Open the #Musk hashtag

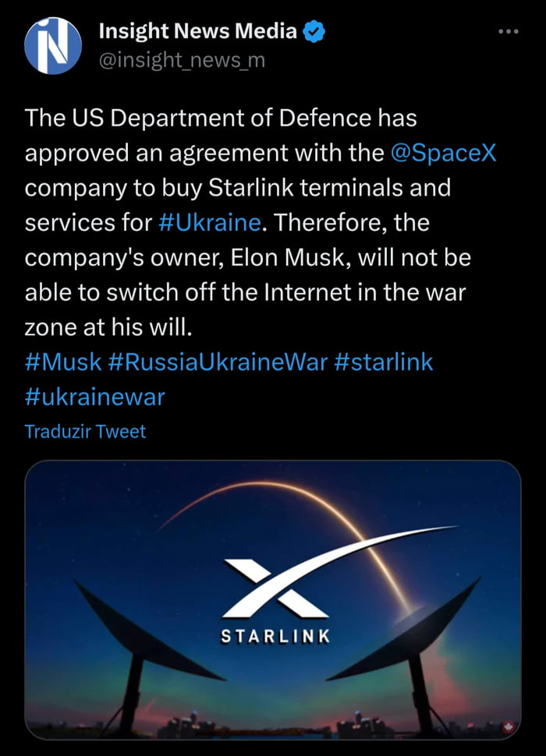tap(63, 362)
